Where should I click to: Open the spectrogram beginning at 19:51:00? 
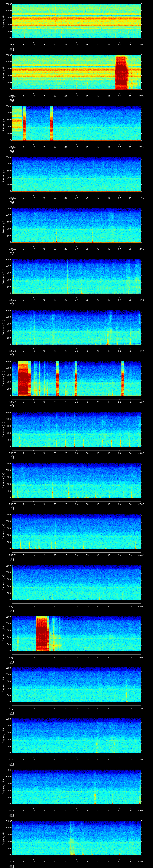pyautogui.click(x=77, y=736)
